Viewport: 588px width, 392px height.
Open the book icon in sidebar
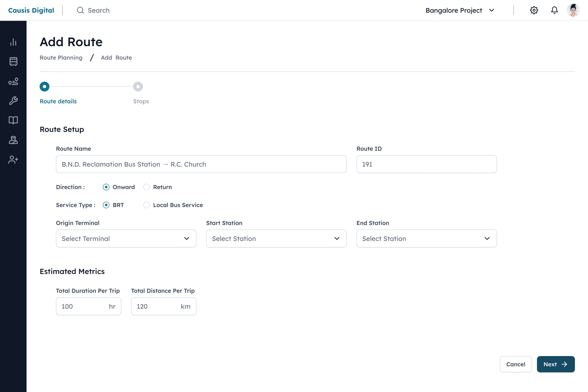13,120
